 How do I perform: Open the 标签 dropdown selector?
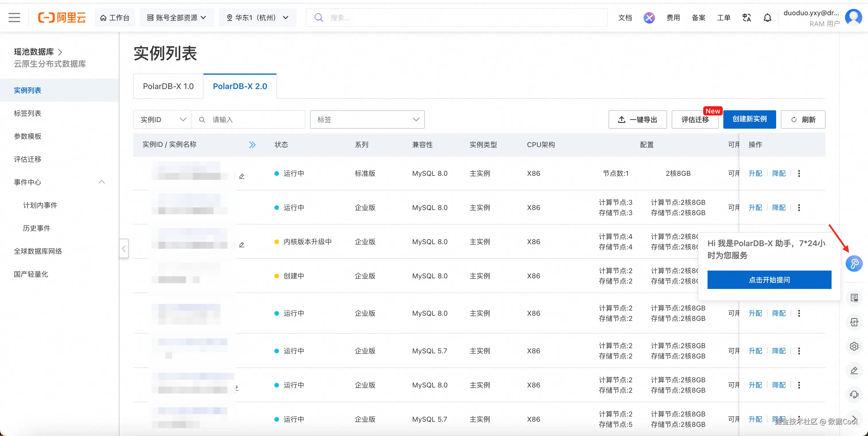pos(367,119)
